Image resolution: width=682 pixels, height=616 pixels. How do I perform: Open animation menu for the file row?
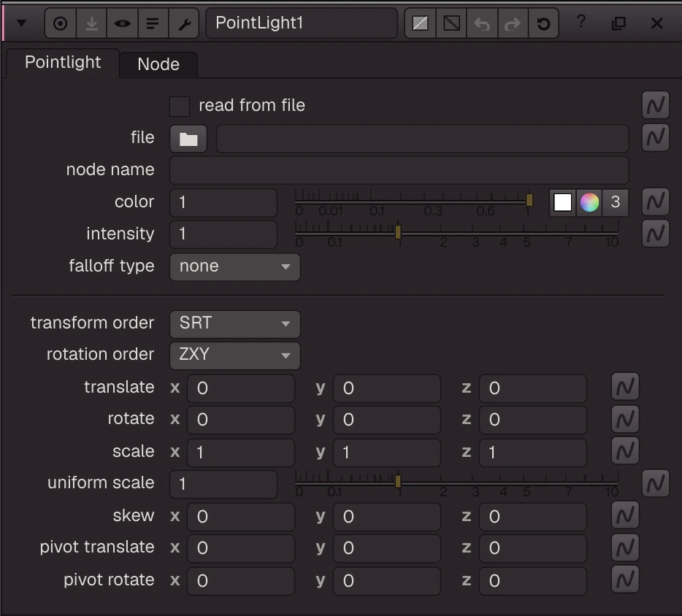click(656, 137)
